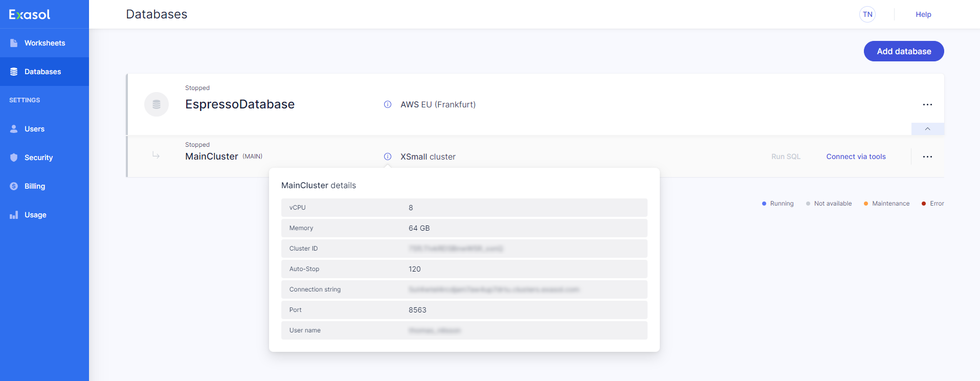Click Connect via tools link
This screenshot has width=980, height=381.
[856, 156]
